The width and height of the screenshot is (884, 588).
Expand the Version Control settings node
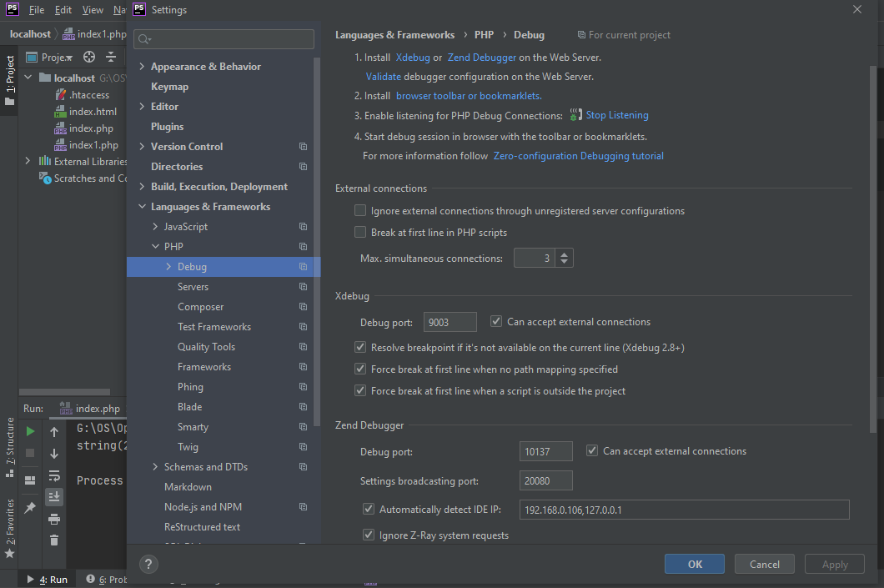coord(142,147)
